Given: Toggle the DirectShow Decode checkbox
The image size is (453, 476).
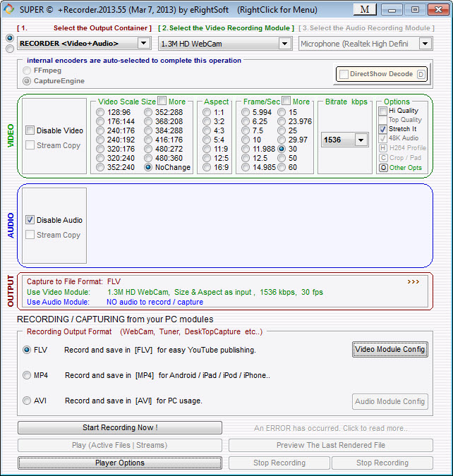Looking at the screenshot, I should coord(344,74).
